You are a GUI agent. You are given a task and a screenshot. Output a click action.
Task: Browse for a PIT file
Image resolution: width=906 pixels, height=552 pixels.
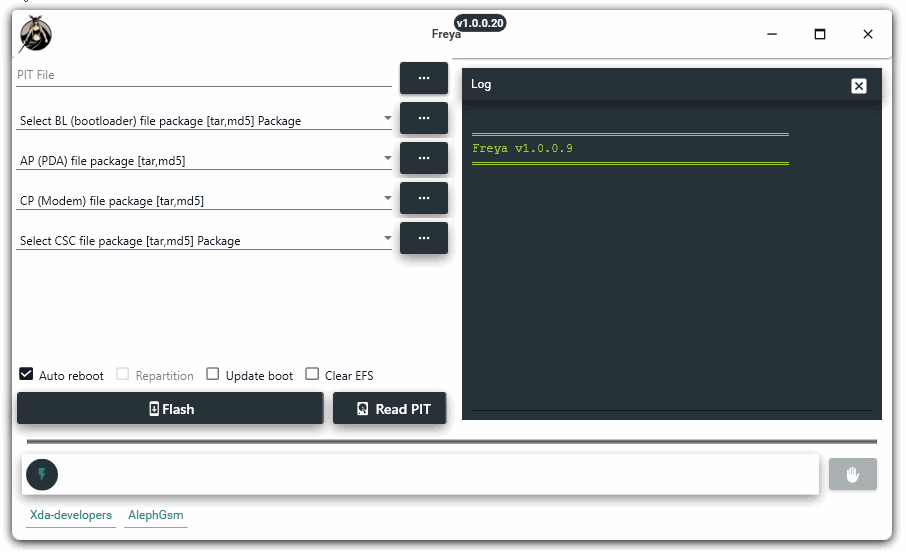tap(424, 77)
